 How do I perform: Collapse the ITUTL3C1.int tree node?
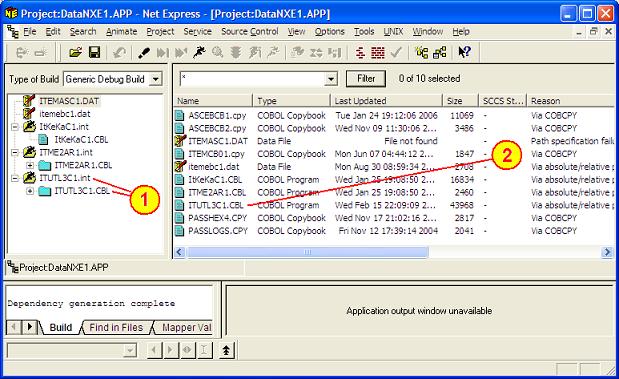[x=15, y=178]
